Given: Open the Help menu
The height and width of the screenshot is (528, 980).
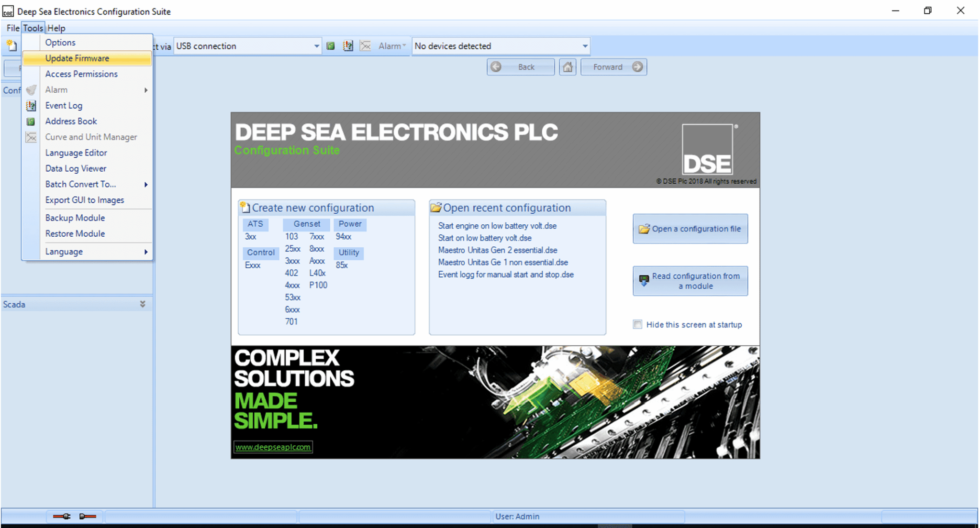Looking at the screenshot, I should coord(56,28).
